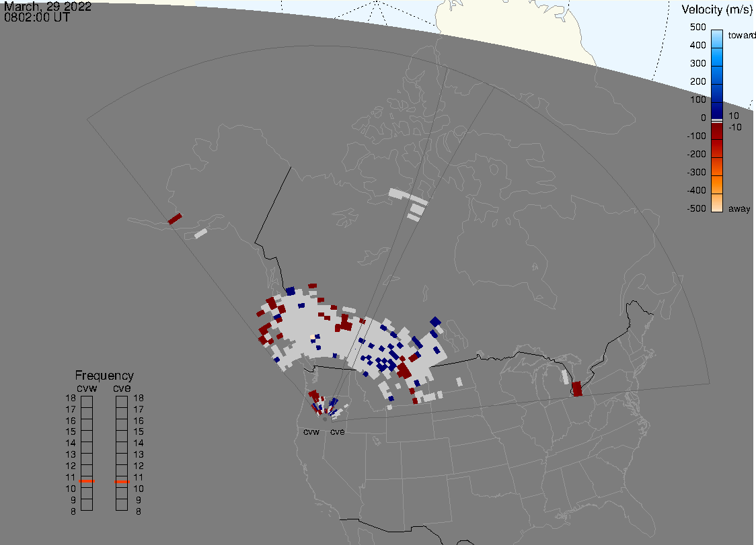This screenshot has height=545, width=756.
Task: Pick the gray ground-scatter band at colorbar zero
Action: (x=717, y=121)
